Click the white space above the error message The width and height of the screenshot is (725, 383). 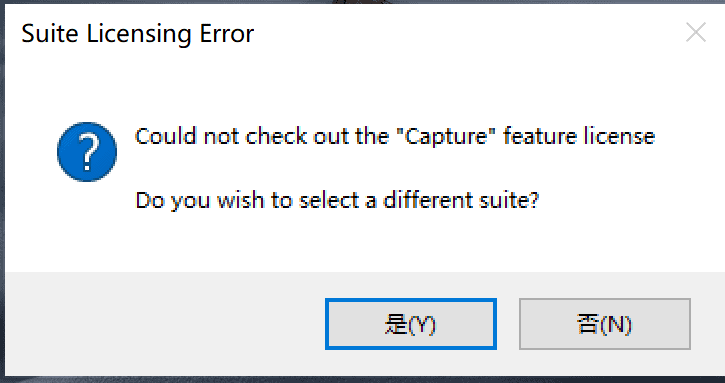coord(361,90)
